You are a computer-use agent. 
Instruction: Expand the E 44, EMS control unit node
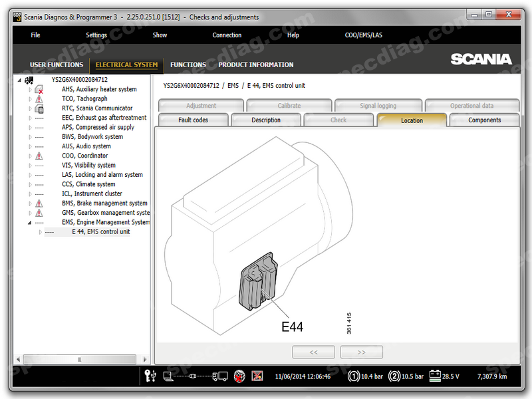pos(40,232)
